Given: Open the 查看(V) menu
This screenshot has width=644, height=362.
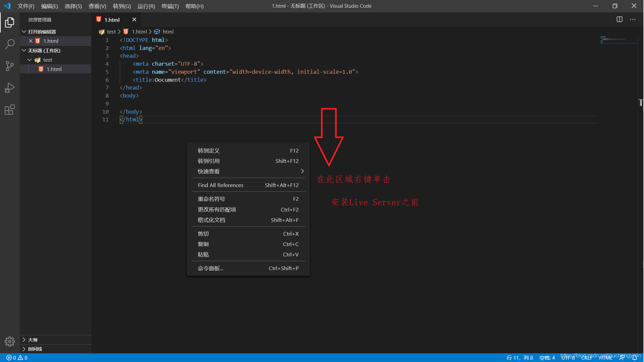Looking at the screenshot, I should coord(97,6).
